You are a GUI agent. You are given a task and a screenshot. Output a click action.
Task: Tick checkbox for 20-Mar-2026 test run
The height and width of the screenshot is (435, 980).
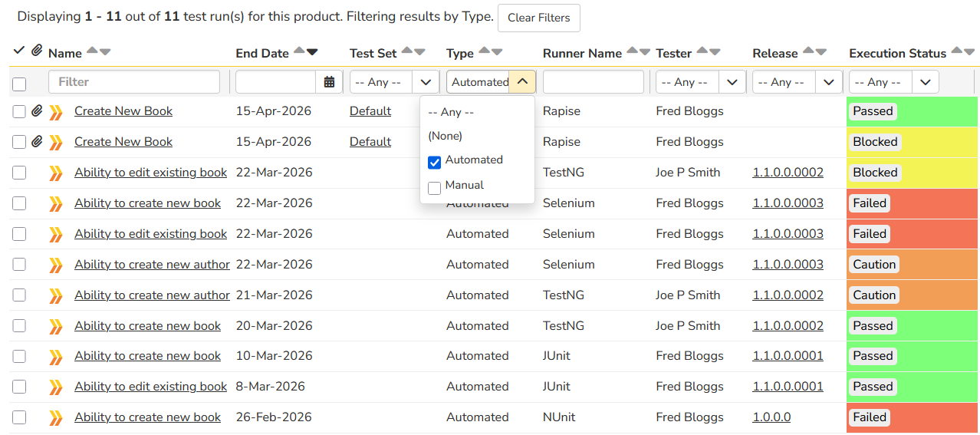19,326
